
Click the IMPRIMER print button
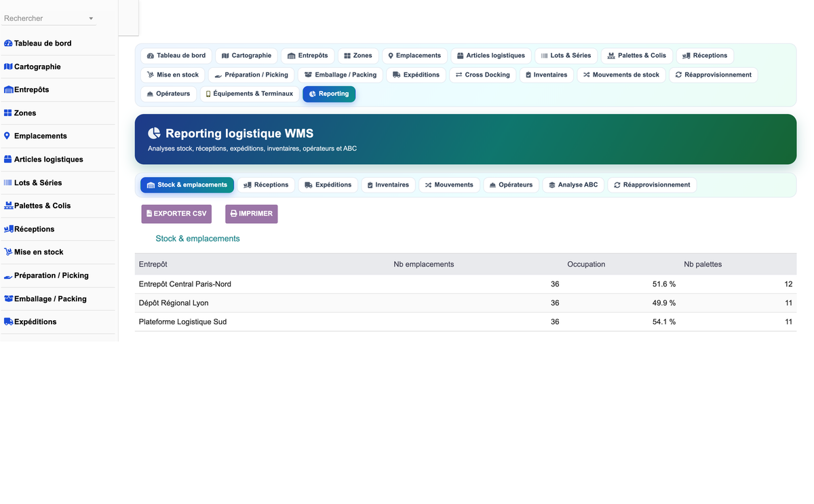(252, 214)
